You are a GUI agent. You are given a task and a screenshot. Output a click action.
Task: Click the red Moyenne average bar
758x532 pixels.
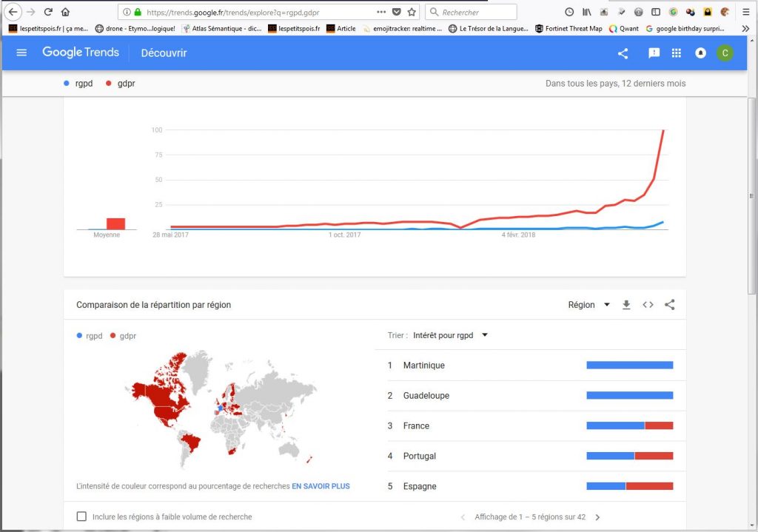point(115,223)
